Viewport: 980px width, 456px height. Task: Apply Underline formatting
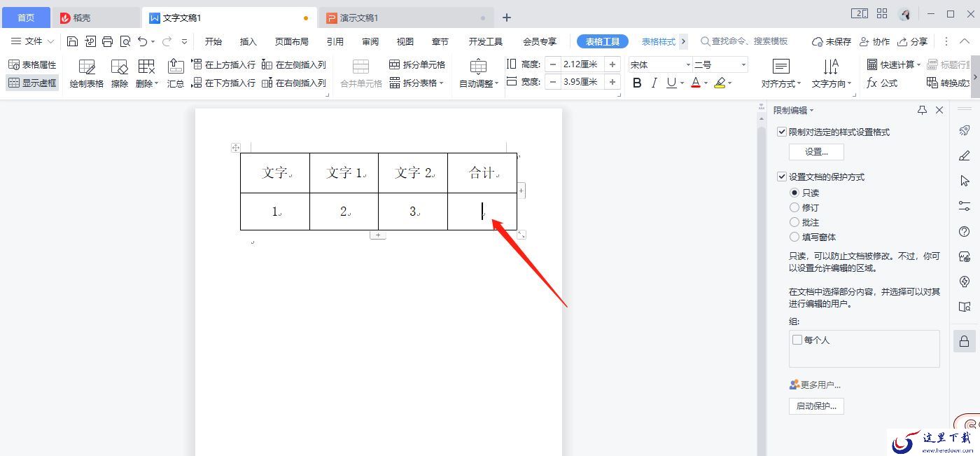coord(671,83)
